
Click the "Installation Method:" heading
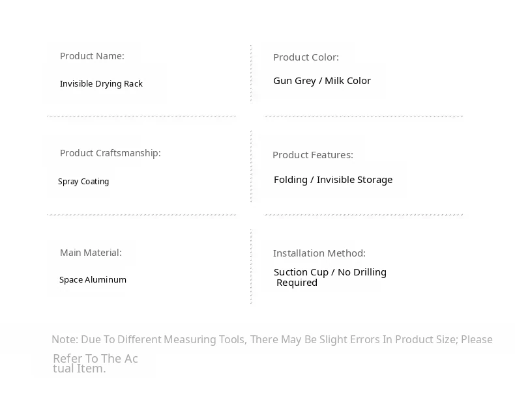pos(319,253)
